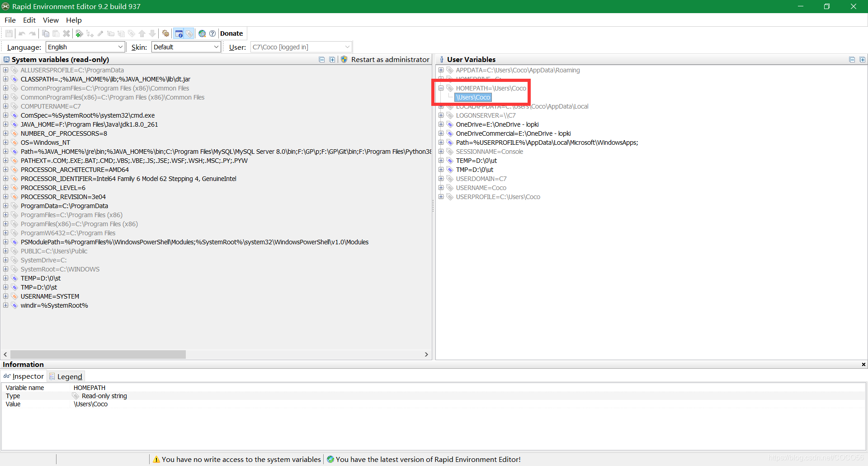Switch to the Legend tab
The image size is (868, 466).
66,376
